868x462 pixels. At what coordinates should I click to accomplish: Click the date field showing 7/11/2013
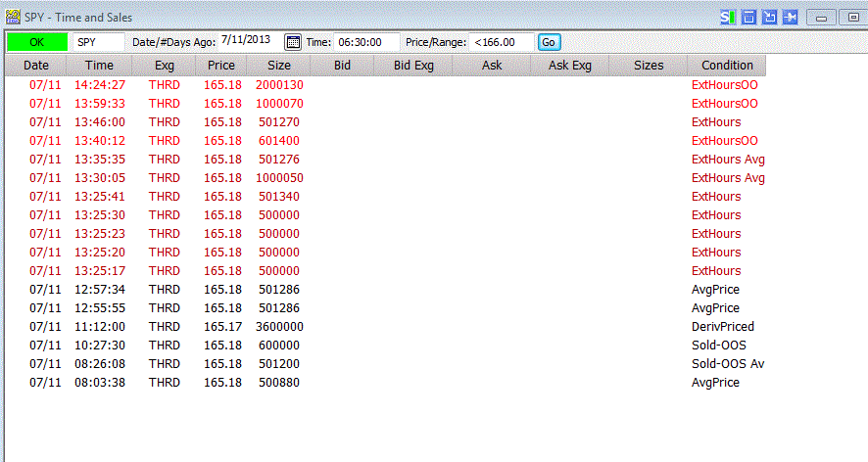[x=250, y=41]
